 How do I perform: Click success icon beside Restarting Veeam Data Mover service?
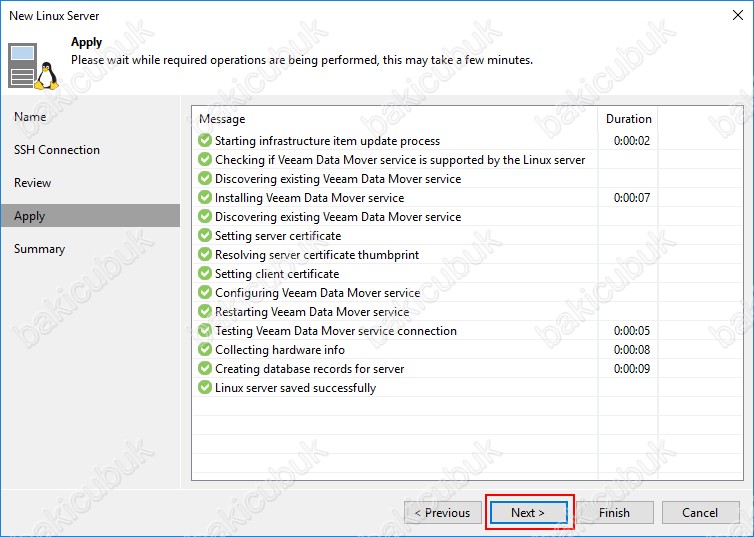(205, 311)
